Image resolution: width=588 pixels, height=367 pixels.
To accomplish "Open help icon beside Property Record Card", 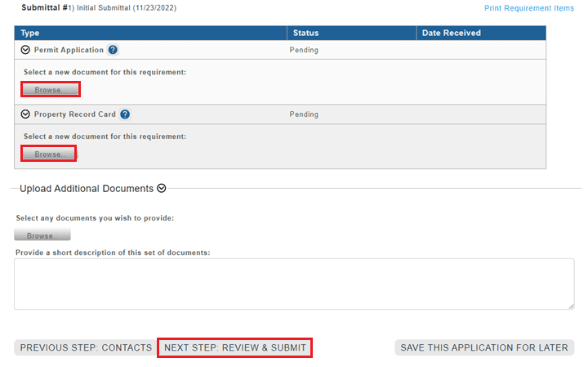I will 125,114.
